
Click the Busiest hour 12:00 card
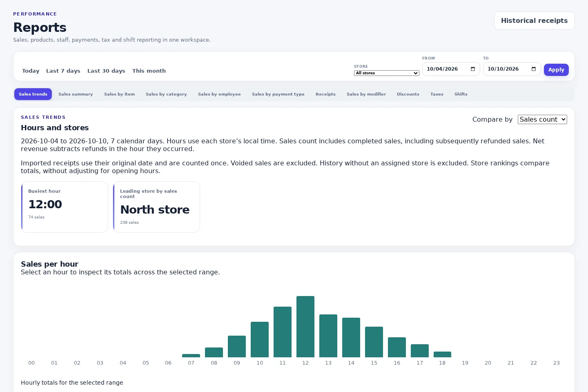point(65,207)
